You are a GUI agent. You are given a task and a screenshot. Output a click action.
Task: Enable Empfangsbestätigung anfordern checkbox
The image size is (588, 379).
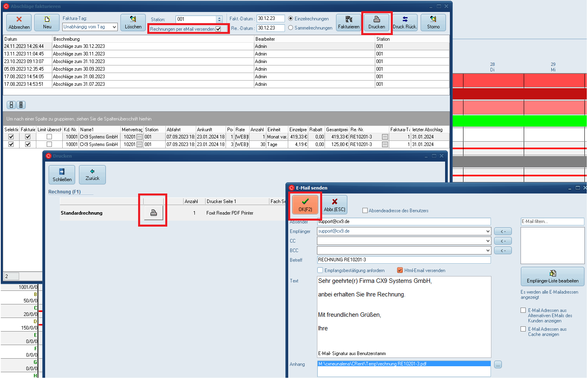pyautogui.click(x=321, y=270)
